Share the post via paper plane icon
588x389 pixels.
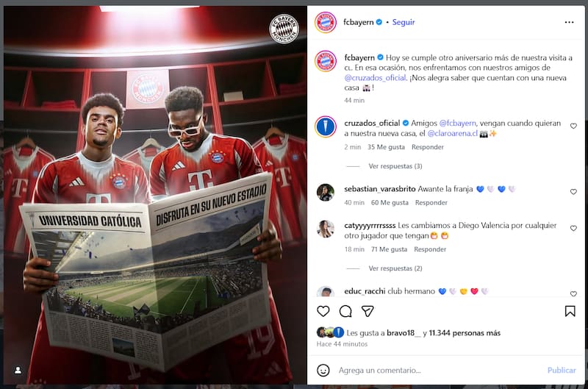(367, 311)
